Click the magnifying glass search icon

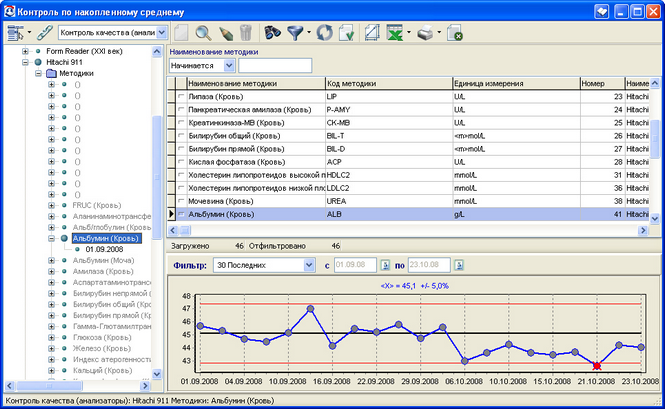click(x=204, y=33)
